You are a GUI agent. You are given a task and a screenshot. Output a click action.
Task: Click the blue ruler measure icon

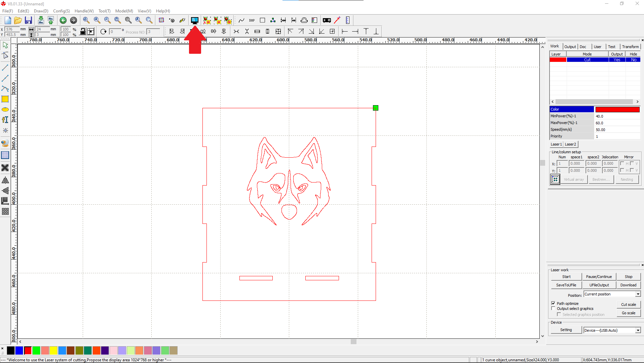click(x=347, y=20)
